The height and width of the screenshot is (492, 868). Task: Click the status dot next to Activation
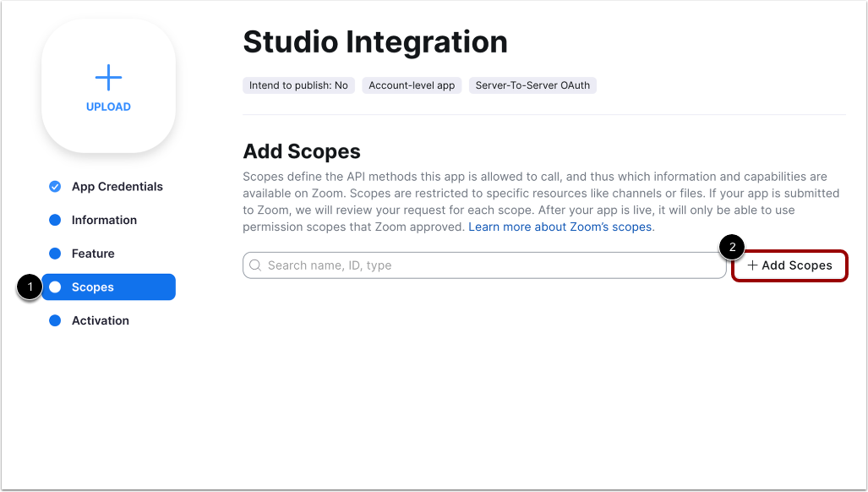click(x=53, y=320)
